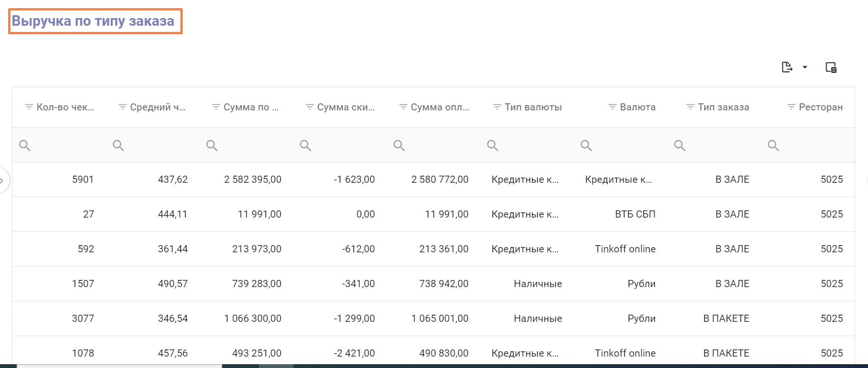
Task: Click search magnifier under Сумма по column
Action: pos(212,145)
